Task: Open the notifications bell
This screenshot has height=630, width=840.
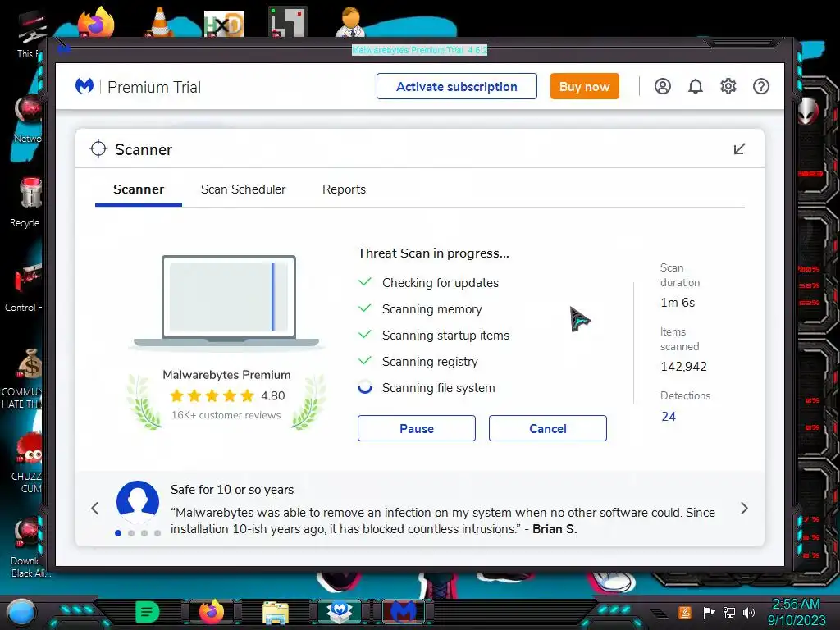Action: [696, 86]
